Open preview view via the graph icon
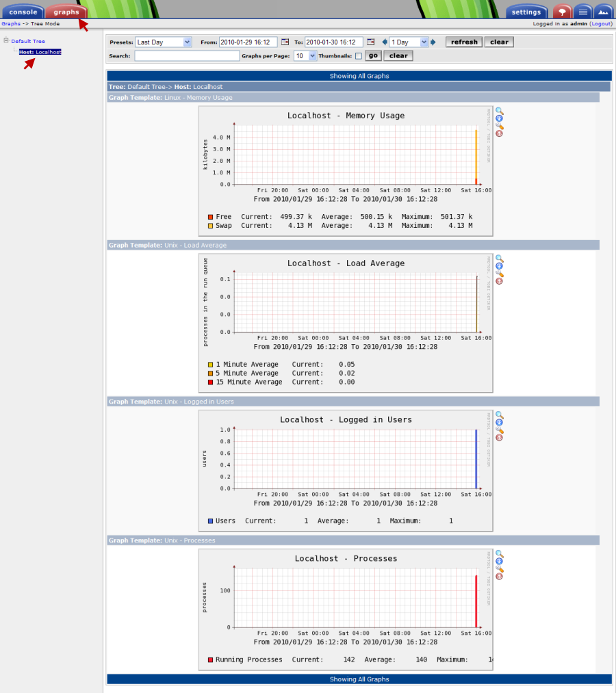The width and height of the screenshot is (616, 693). point(602,11)
